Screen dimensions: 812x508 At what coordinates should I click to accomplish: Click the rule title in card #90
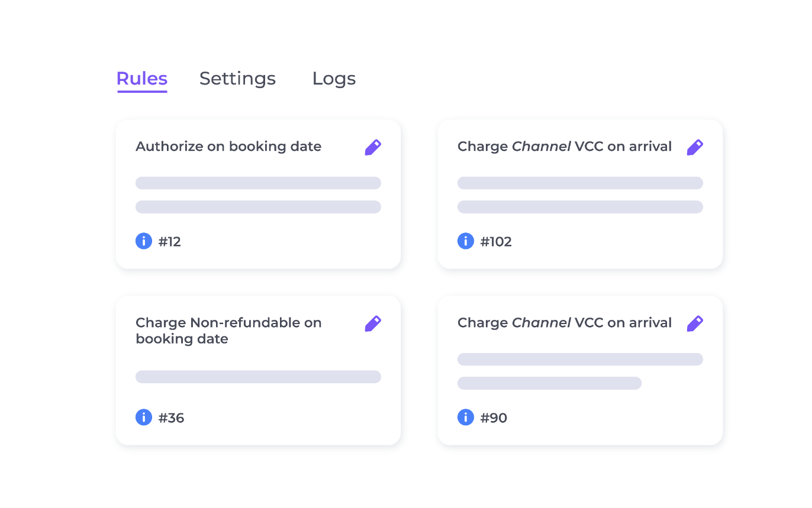click(x=565, y=323)
